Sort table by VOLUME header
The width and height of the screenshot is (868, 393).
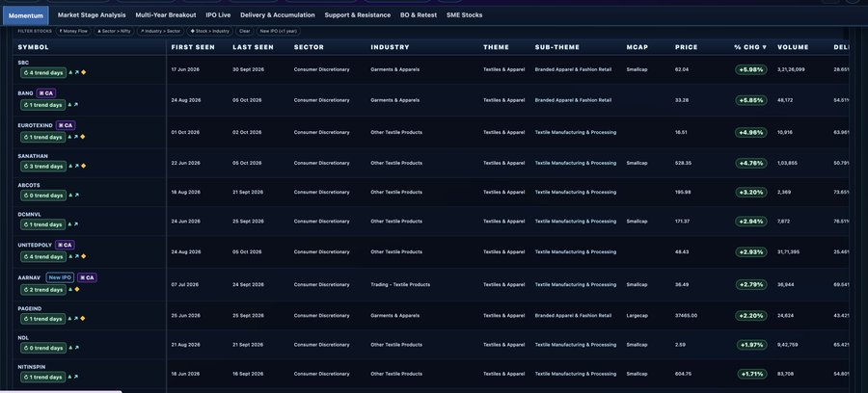click(x=793, y=47)
